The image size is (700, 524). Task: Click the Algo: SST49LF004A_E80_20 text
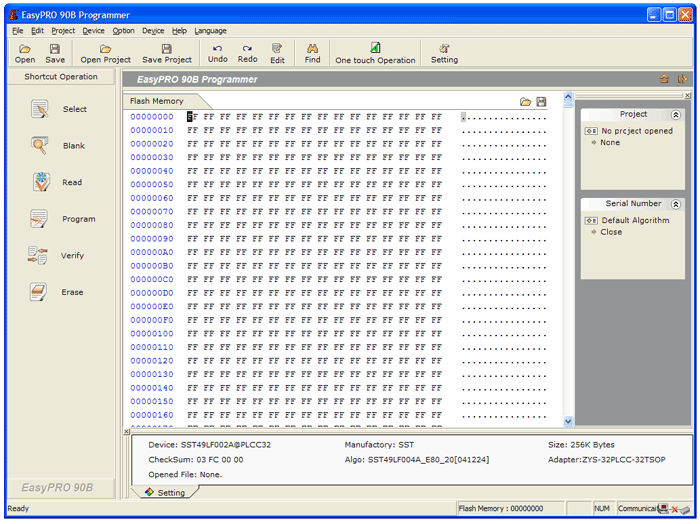tap(417, 460)
